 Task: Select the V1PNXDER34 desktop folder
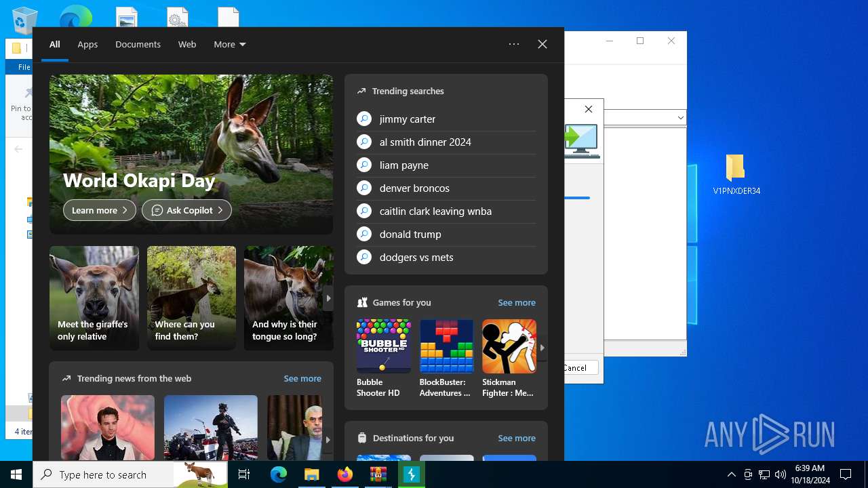point(736,174)
